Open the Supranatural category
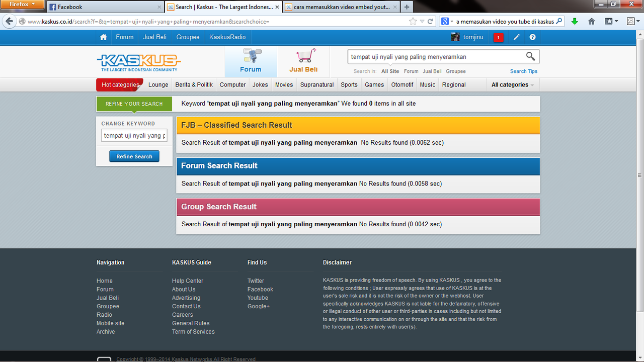The width and height of the screenshot is (644, 362). pyautogui.click(x=317, y=85)
